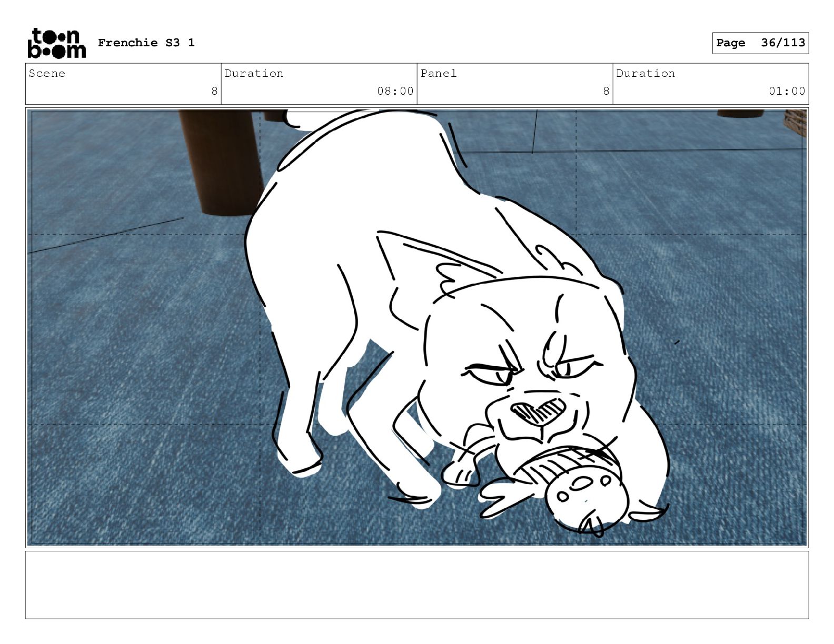This screenshot has width=834, height=644.
Task: Select the panel number value 8
Action: click(606, 91)
